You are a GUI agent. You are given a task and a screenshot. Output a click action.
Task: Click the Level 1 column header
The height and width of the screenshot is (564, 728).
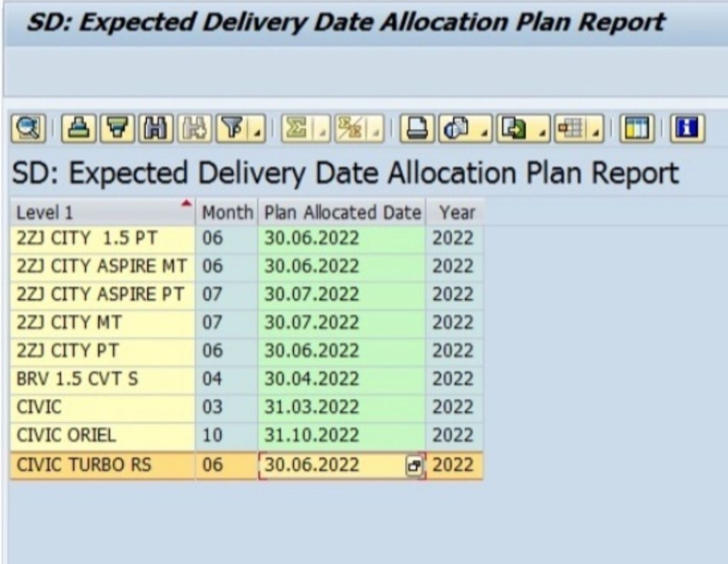click(103, 213)
